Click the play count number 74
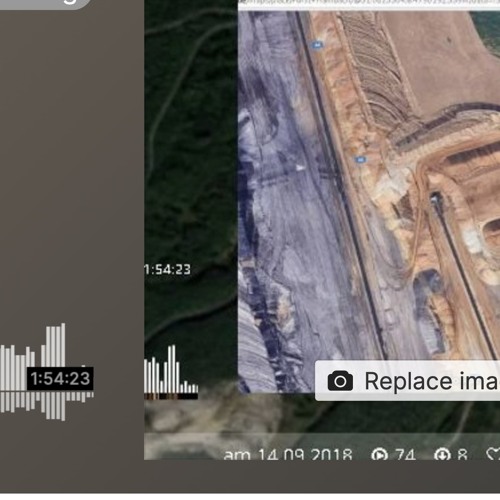Image resolution: width=500 pixels, height=500 pixels. (x=405, y=454)
